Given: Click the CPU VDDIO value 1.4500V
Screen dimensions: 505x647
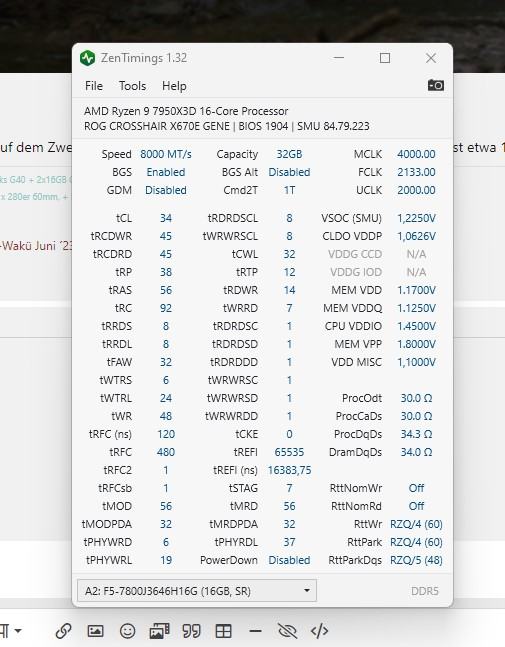Looking at the screenshot, I should 416,326.
